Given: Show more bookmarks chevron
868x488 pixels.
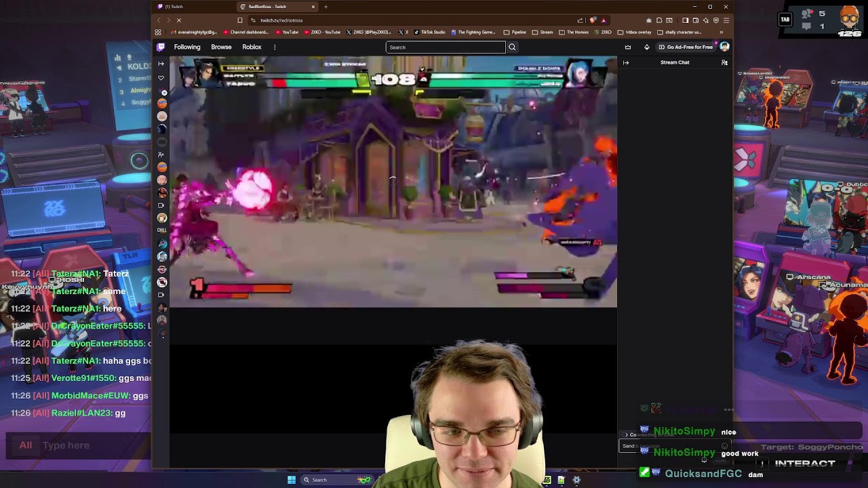Looking at the screenshot, I should pyautogui.click(x=721, y=32).
